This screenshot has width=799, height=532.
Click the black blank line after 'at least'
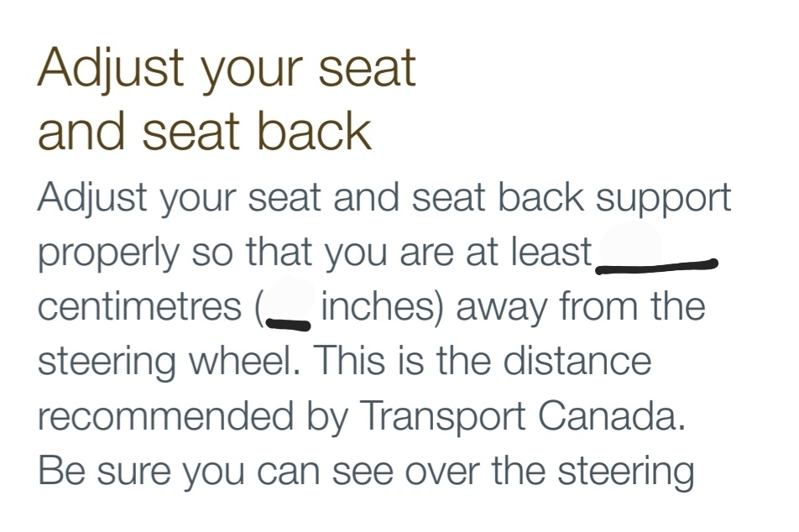(x=657, y=266)
